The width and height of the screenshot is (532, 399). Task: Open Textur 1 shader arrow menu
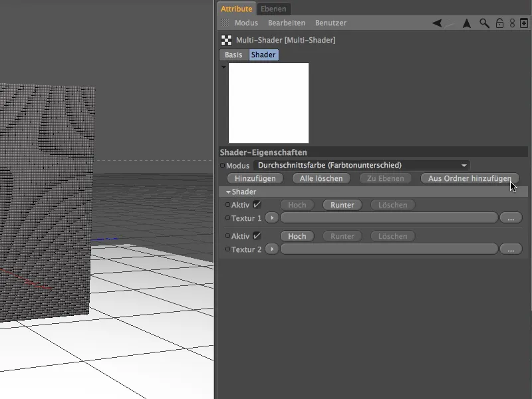[x=272, y=218]
